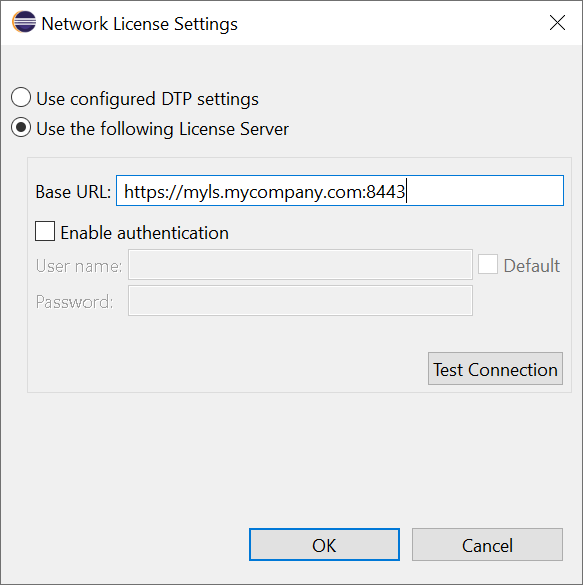Click inside the Base URL text field
The width and height of the screenshot is (583, 585).
click(x=340, y=191)
